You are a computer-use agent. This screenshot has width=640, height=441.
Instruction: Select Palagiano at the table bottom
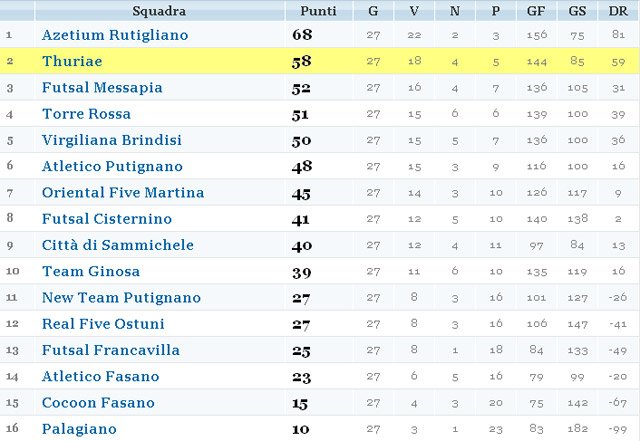click(79, 429)
